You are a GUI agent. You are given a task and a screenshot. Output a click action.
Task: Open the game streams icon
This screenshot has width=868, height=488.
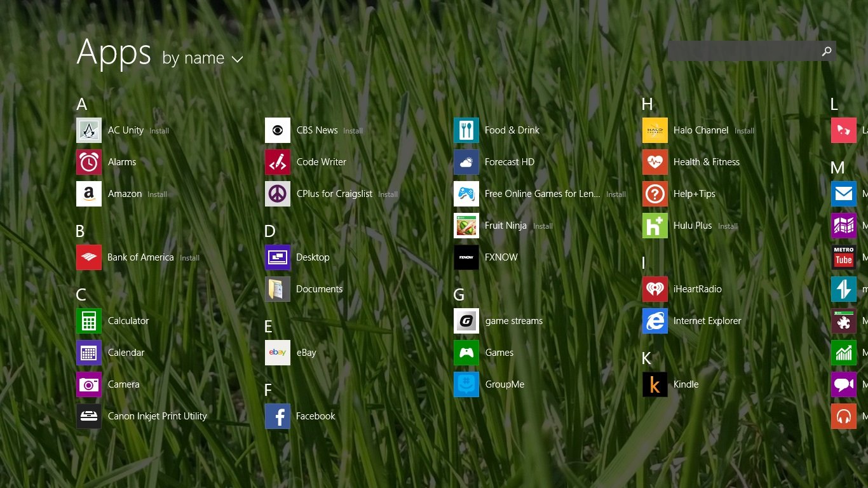pos(466,321)
